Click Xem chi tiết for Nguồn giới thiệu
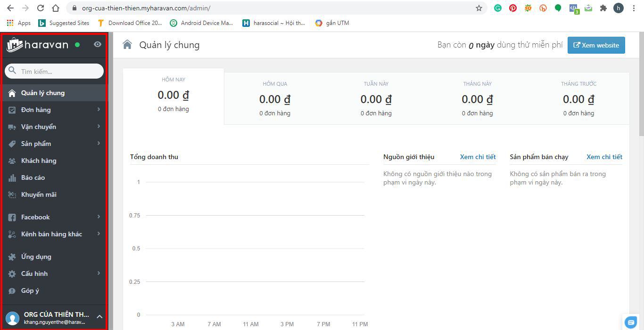Screen dimensions: 644x330 (478, 157)
